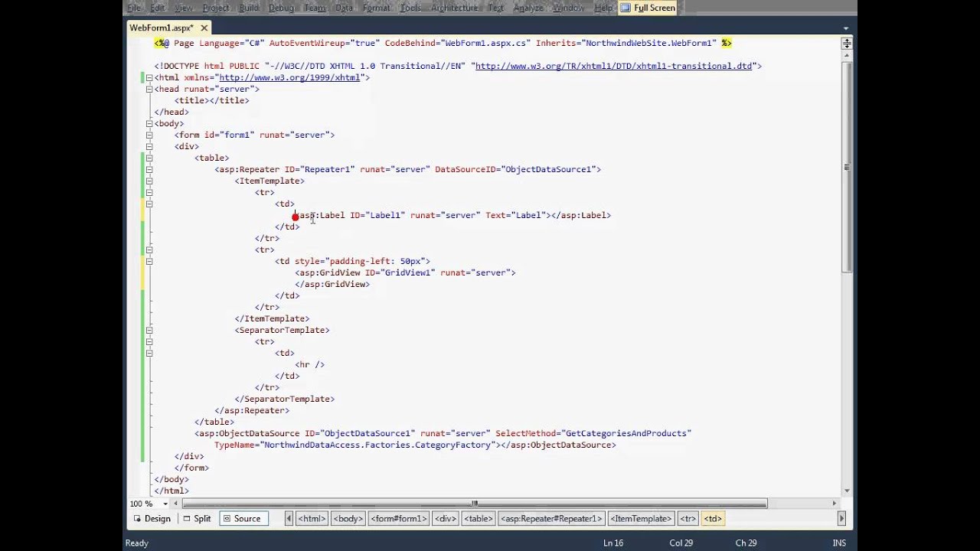Select <div> in tag navigator
Image resolution: width=980 pixels, height=551 pixels.
pos(446,518)
